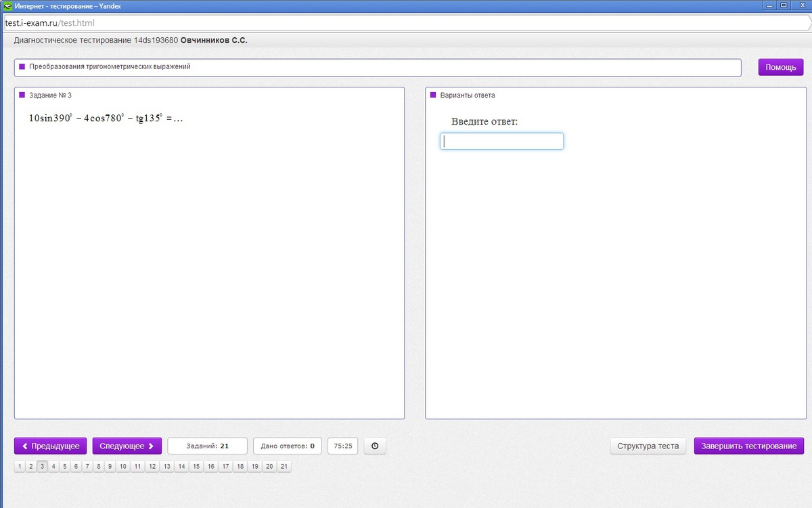Jump to question 6

pyautogui.click(x=76, y=466)
